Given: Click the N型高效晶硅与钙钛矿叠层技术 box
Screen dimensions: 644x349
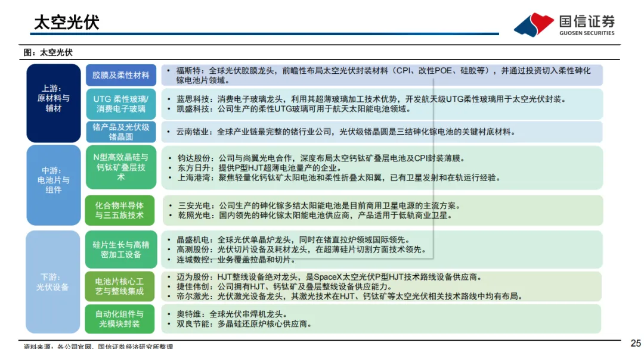Looking at the screenshot, I should tap(120, 167).
